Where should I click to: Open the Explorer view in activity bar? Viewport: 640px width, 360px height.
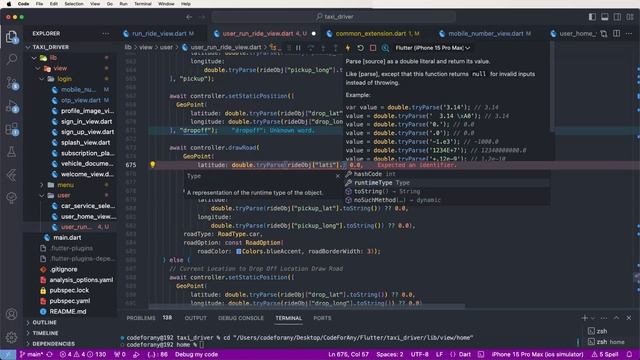[x=11, y=37]
